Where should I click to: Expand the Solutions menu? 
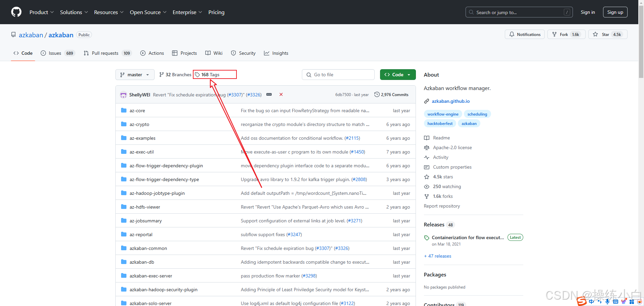click(74, 12)
